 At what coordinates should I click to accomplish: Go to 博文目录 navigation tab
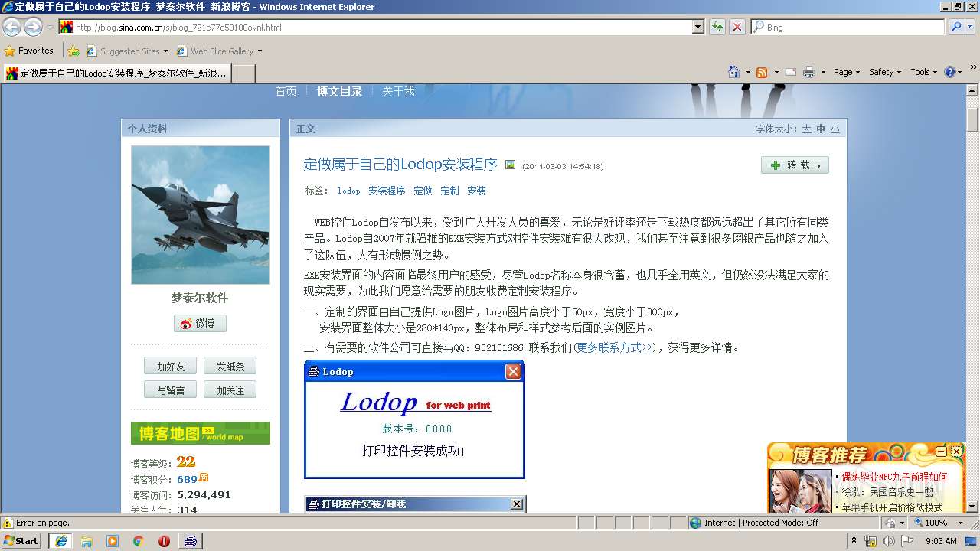click(340, 91)
